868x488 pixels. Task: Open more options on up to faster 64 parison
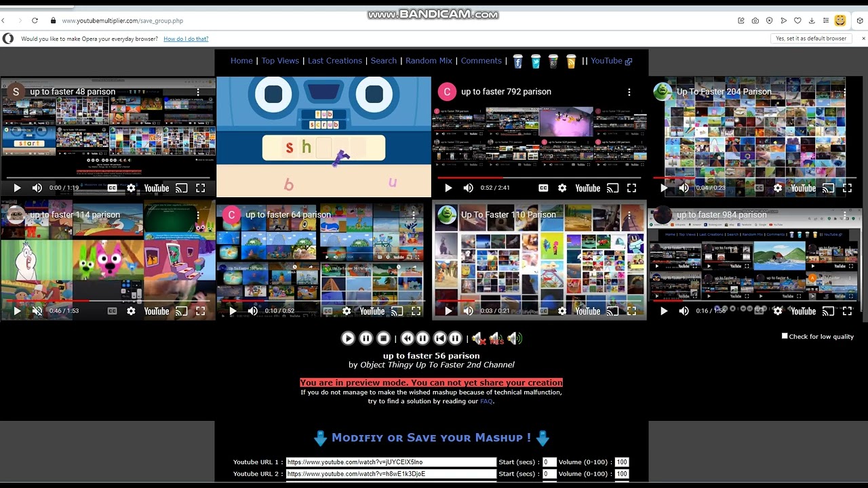pyautogui.click(x=414, y=215)
